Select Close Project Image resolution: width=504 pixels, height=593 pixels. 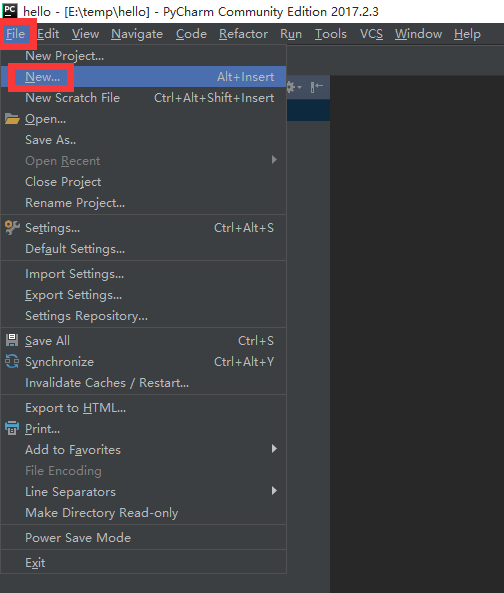(143, 182)
